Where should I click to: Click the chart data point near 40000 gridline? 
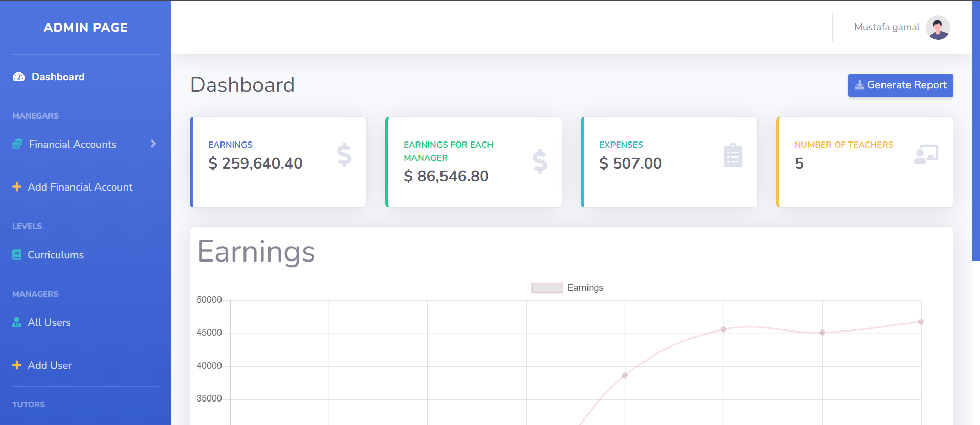(x=625, y=375)
